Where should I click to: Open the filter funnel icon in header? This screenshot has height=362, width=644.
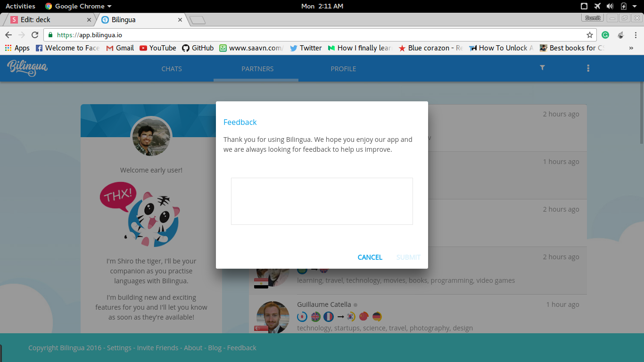(542, 68)
